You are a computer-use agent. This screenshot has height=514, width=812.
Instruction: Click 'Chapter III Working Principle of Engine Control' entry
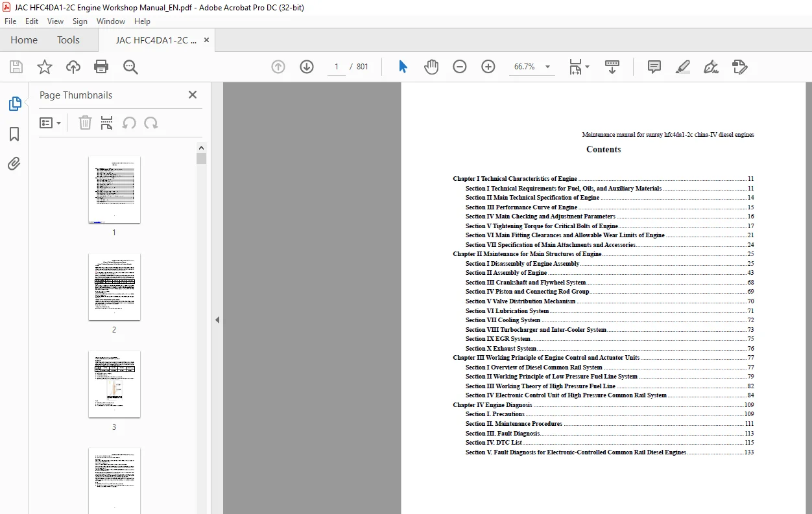tap(546, 358)
